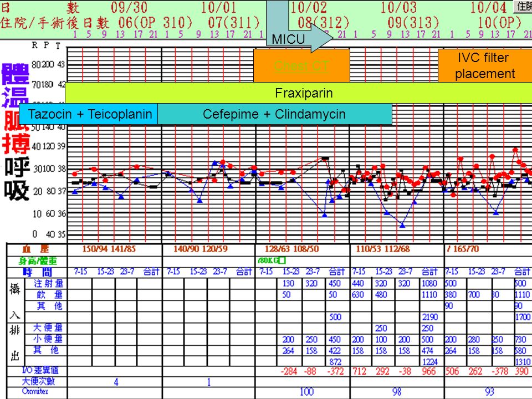Image resolution: width=532 pixels, height=399 pixels.
Task: Click total output value 872
Action: click(335, 362)
